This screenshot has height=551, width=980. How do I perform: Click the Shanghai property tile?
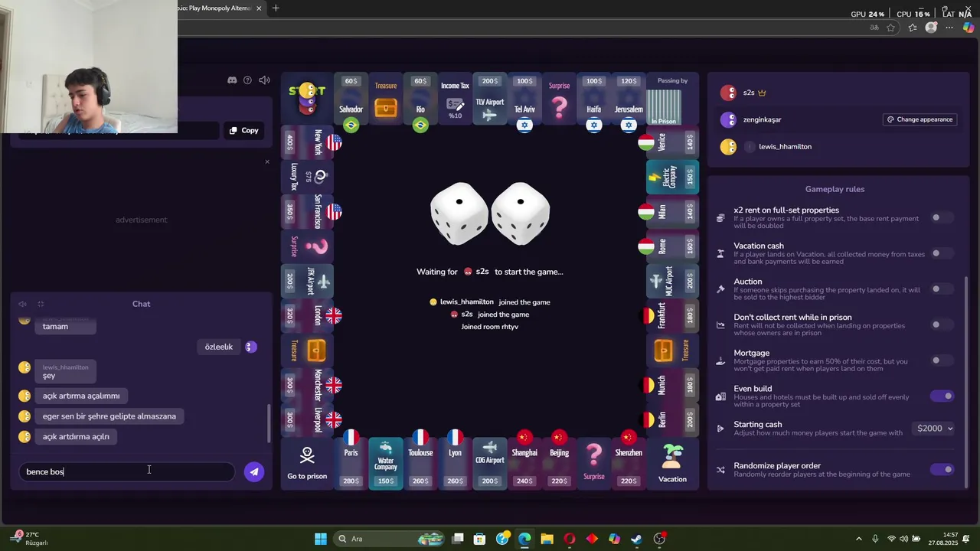(x=524, y=464)
